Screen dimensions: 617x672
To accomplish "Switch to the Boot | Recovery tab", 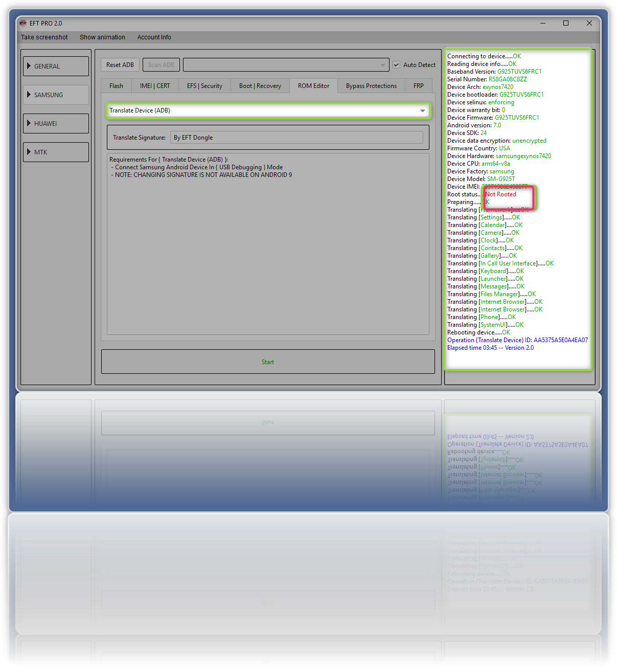I will [260, 86].
